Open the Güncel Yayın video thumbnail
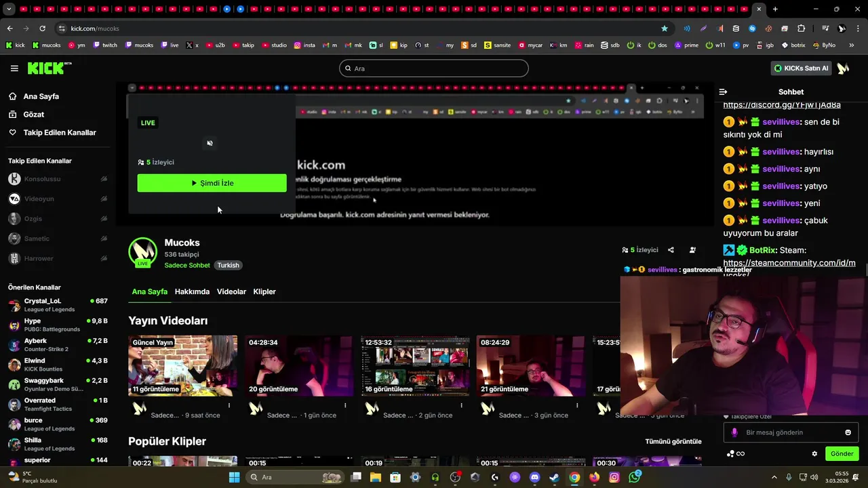The image size is (868, 488). tap(183, 366)
